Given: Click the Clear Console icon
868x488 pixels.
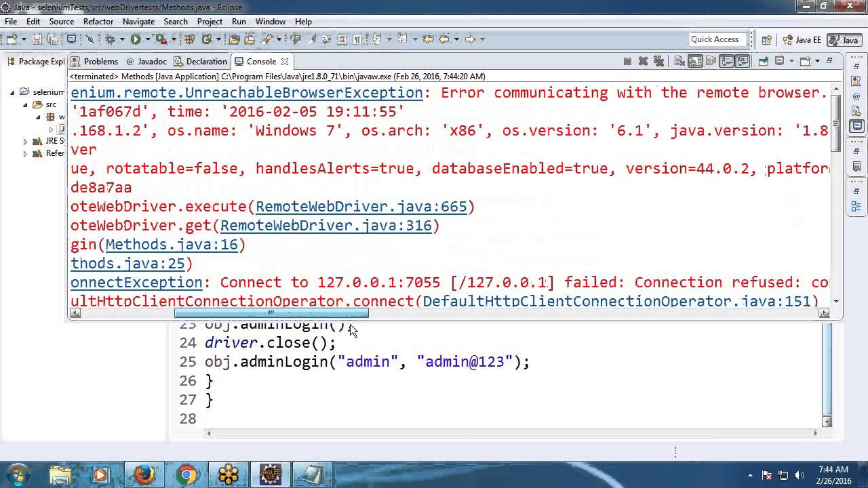Looking at the screenshot, I should pos(679,61).
